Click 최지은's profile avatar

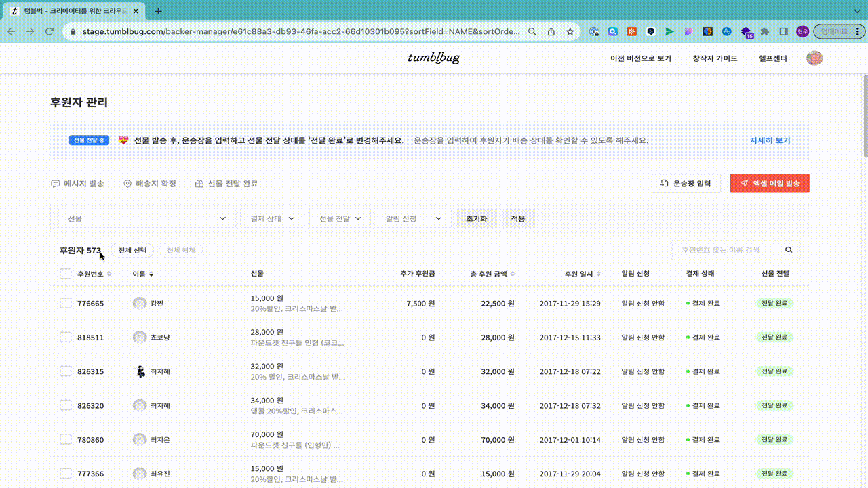tap(140, 439)
